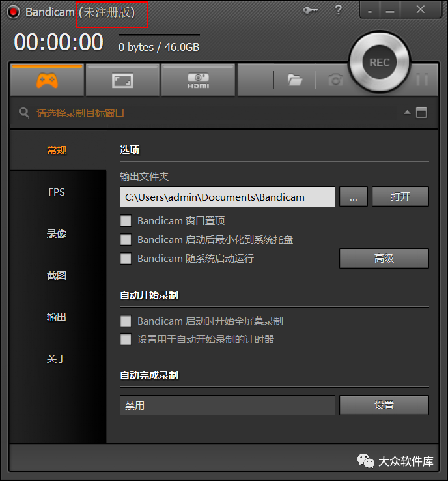
Task: Check Bandicam 启动时开始全屏幕录制 option
Action: (x=126, y=321)
